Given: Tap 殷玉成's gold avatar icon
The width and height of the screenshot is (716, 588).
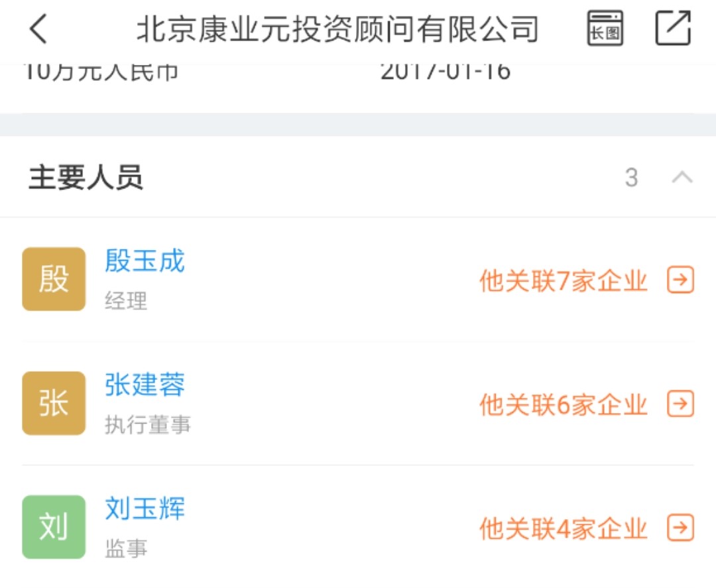Looking at the screenshot, I should click(x=53, y=278).
